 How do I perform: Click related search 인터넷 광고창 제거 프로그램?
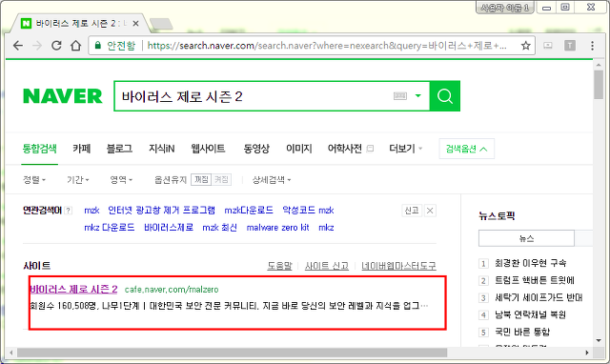pyautogui.click(x=161, y=211)
